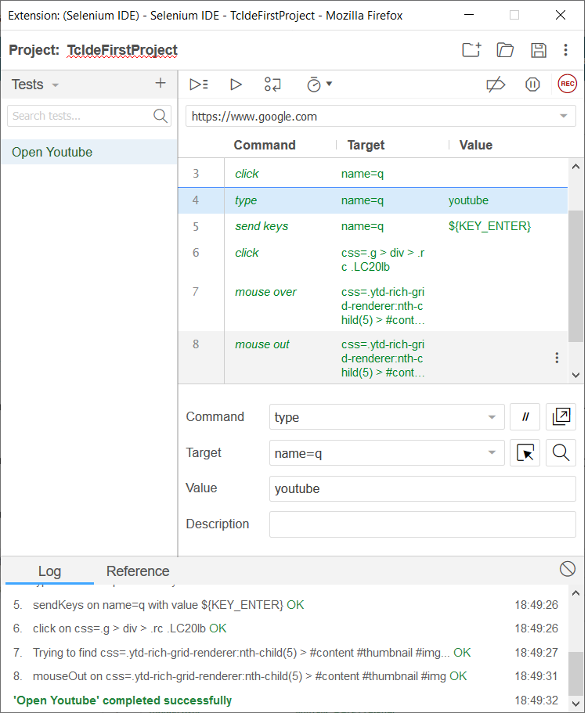The width and height of the screenshot is (588, 713).
Task: Click Command column header
Action: point(264,145)
